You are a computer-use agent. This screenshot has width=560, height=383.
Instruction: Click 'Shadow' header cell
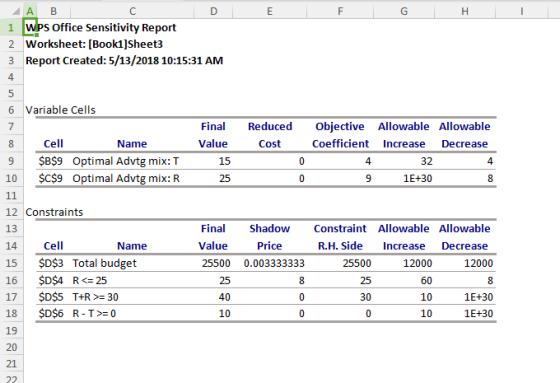[270, 229]
